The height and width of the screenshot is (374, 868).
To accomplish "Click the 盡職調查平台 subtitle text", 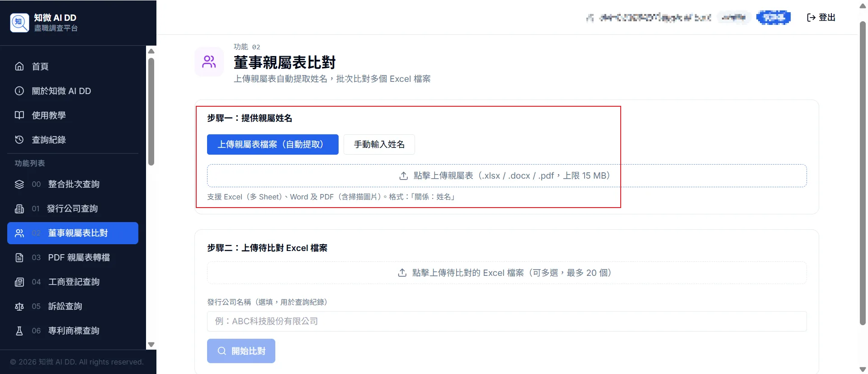I will 56,28.
